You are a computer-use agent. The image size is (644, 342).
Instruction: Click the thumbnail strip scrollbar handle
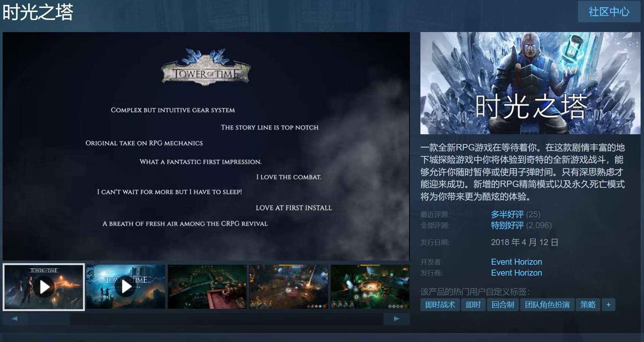click(49, 319)
